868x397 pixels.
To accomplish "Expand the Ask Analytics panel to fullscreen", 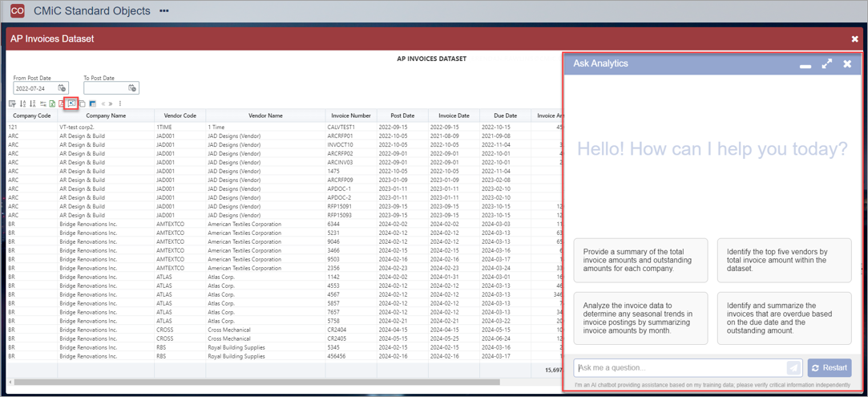I will (x=826, y=63).
